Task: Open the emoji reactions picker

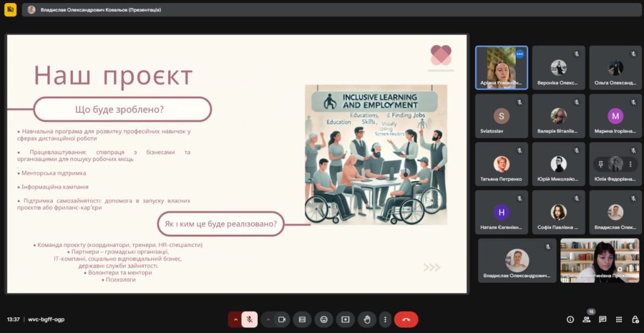Action: [323, 319]
